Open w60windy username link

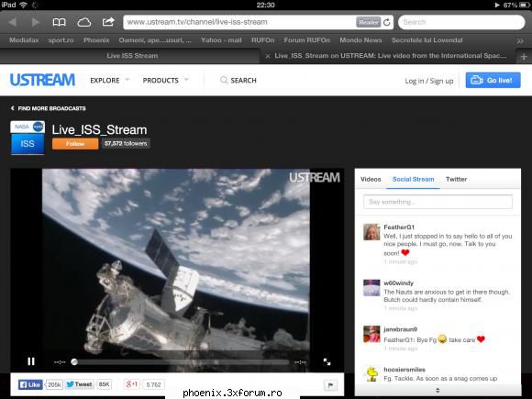pos(398,283)
